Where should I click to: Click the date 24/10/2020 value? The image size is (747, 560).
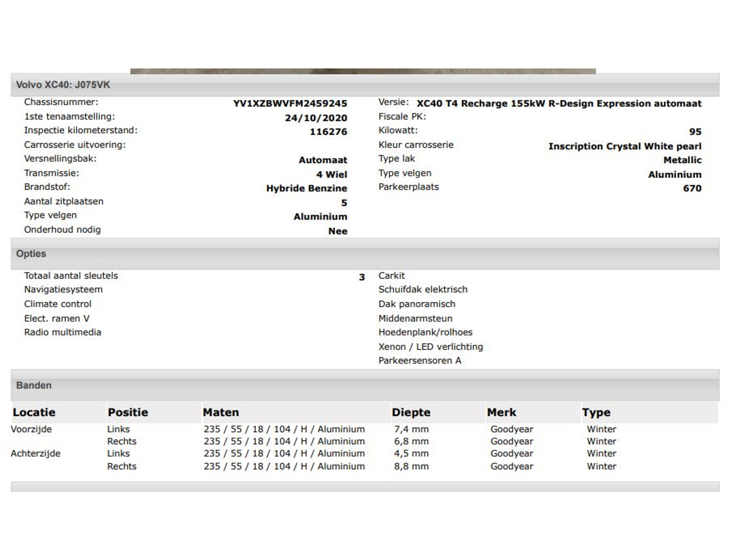tap(316, 118)
